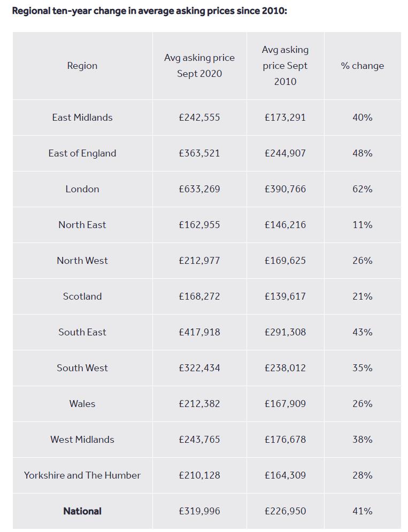Click the Region column header

(82, 66)
